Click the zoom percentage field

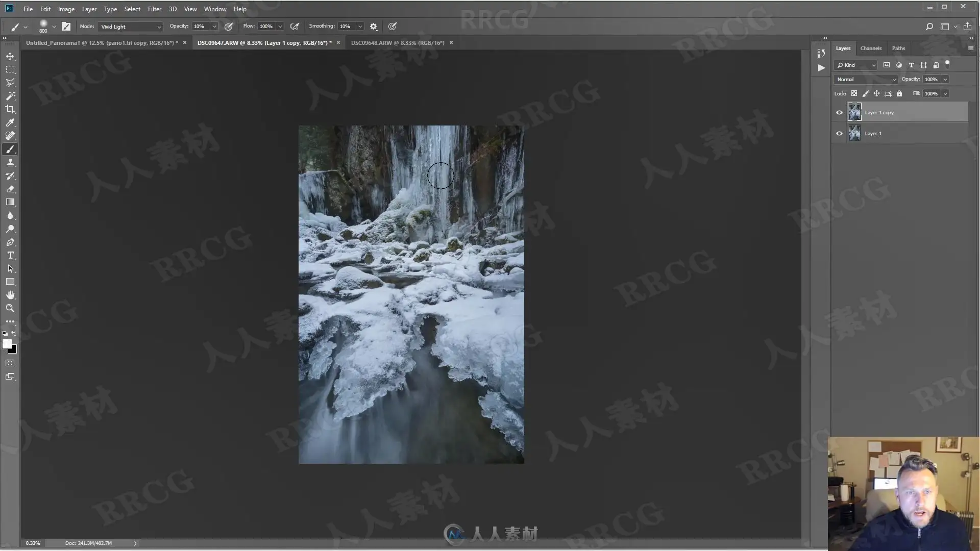point(33,543)
